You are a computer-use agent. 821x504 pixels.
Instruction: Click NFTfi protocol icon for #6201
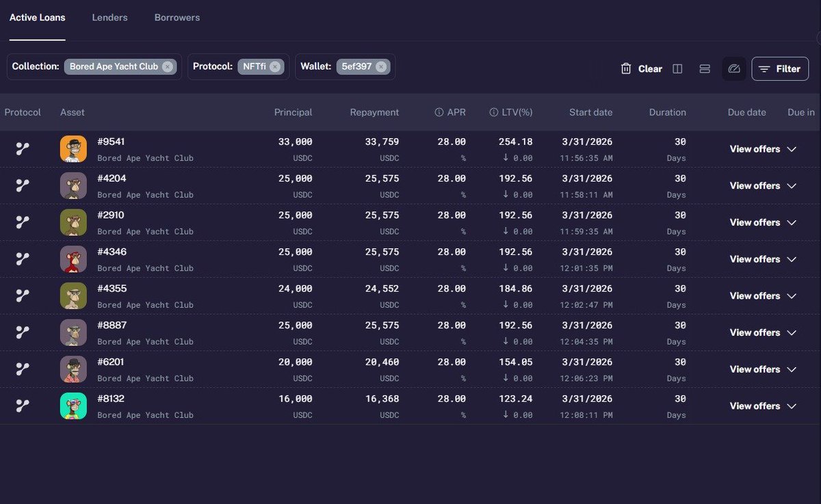(x=23, y=369)
